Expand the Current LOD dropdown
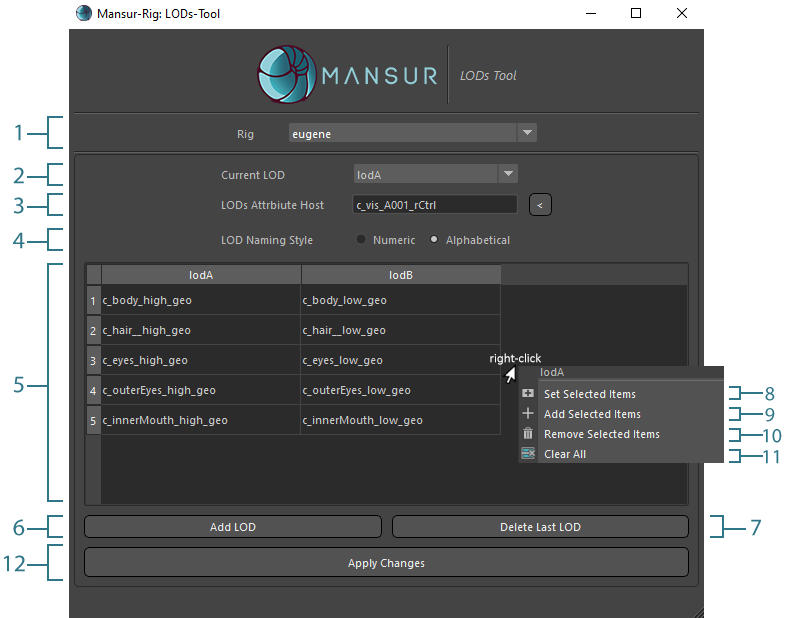The height and width of the screenshot is (618, 804). (508, 172)
